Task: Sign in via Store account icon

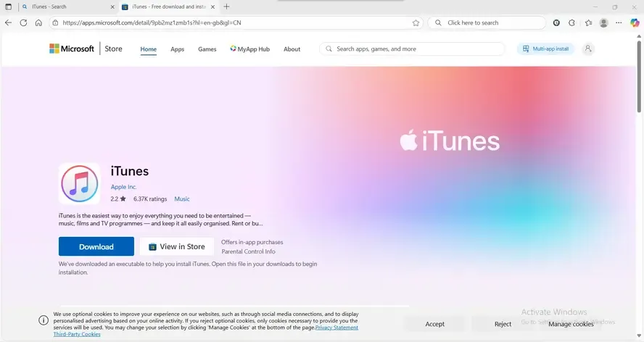Action: [x=587, y=49]
